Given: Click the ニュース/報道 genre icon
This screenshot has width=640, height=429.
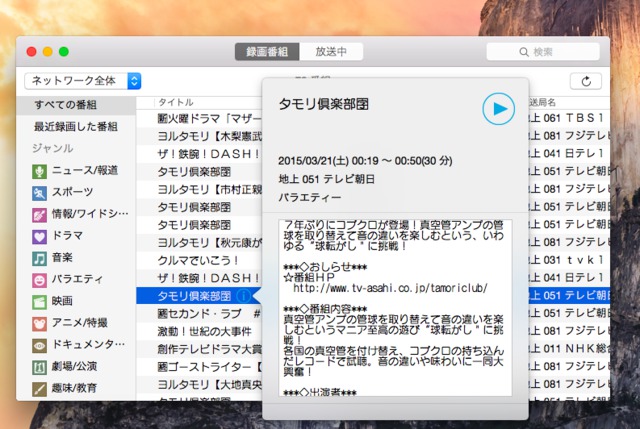Looking at the screenshot, I should coord(39,170).
